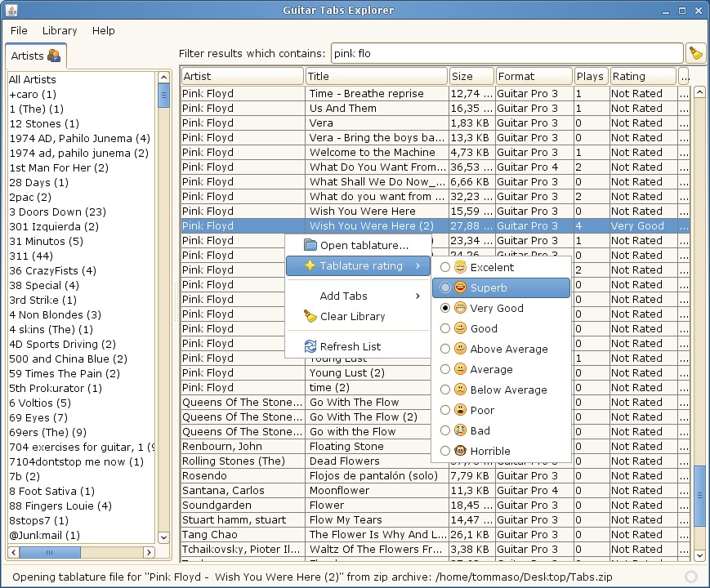
Task: Click the broom icon beside the filter field
Action: coord(696,53)
